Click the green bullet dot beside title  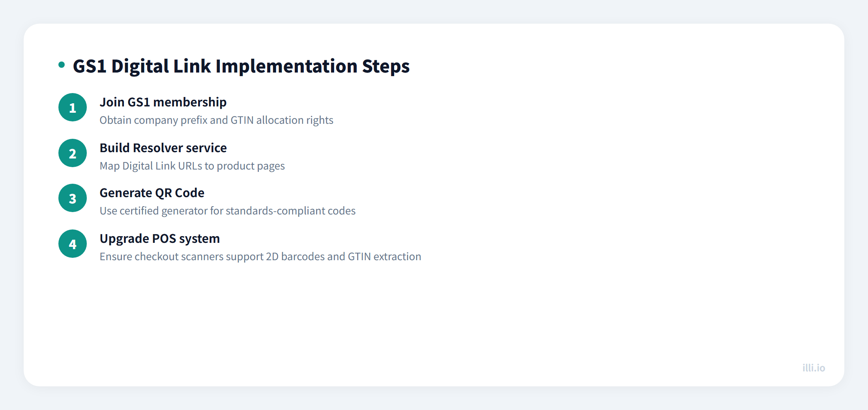(x=62, y=65)
